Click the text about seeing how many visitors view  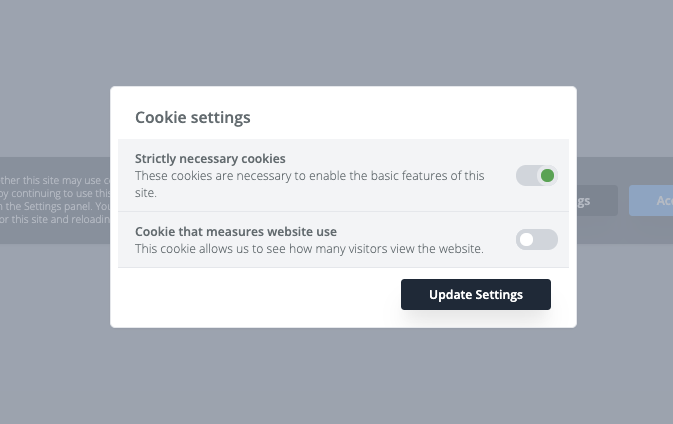coord(309,248)
